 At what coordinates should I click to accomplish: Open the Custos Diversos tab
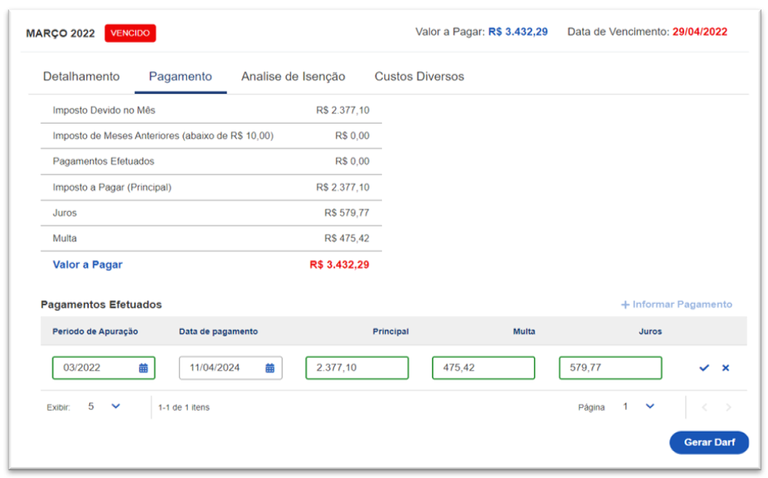point(419,76)
